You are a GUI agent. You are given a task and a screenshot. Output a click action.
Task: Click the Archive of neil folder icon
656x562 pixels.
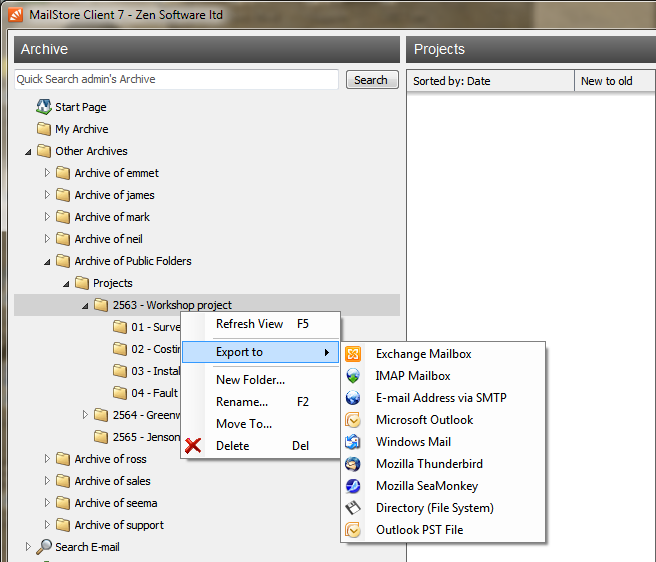coord(63,239)
